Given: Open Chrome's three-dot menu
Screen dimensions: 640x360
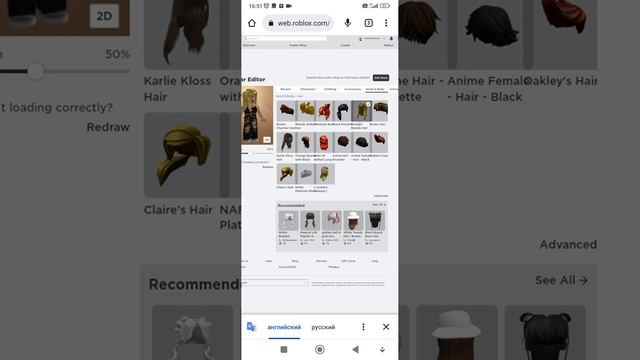Looking at the screenshot, I should pyautogui.click(x=386, y=23).
